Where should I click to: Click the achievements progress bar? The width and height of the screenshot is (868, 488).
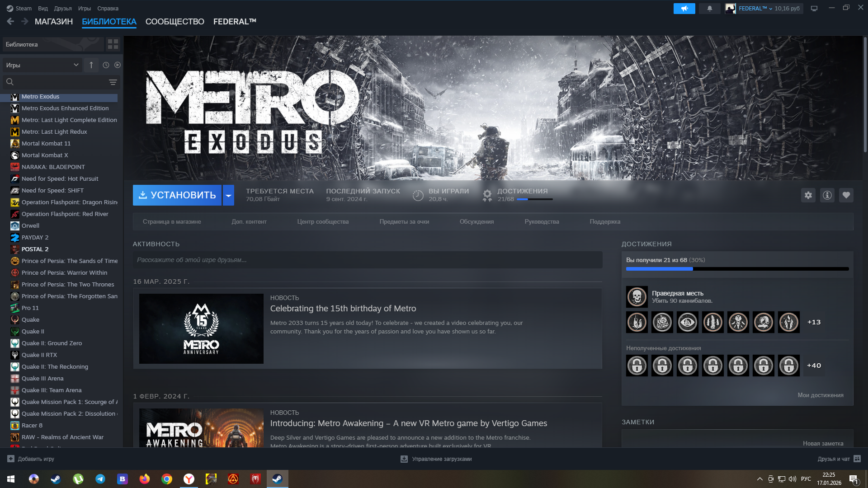[737, 269]
